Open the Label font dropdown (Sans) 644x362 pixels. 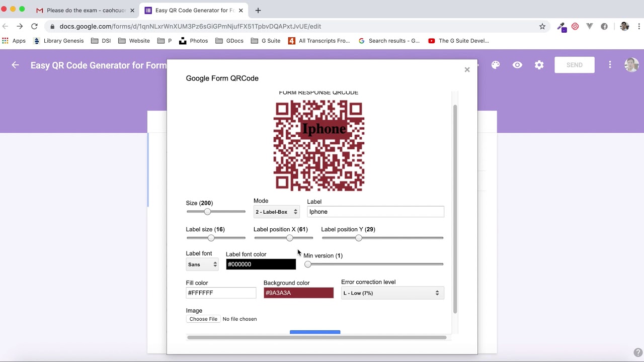point(202,264)
